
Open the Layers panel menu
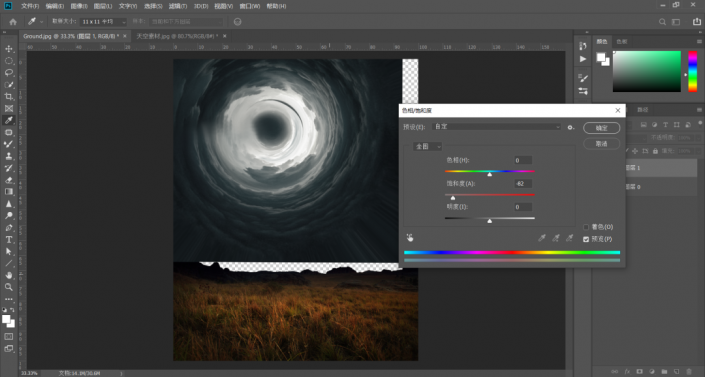pyautogui.click(x=699, y=110)
